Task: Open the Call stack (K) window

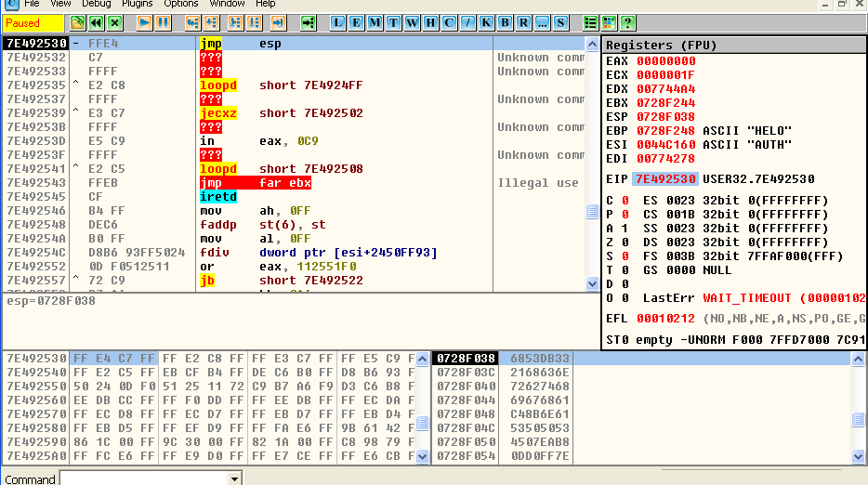Action: [486, 22]
